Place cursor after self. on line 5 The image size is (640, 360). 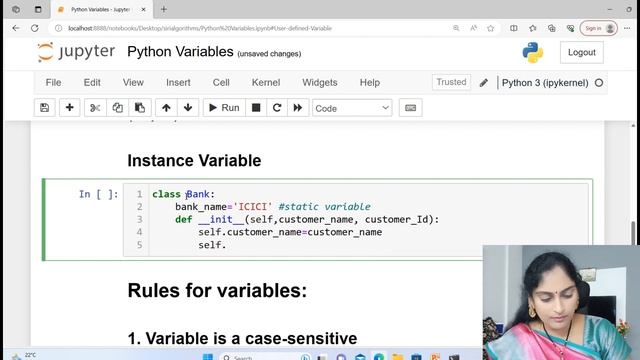[x=227, y=245]
